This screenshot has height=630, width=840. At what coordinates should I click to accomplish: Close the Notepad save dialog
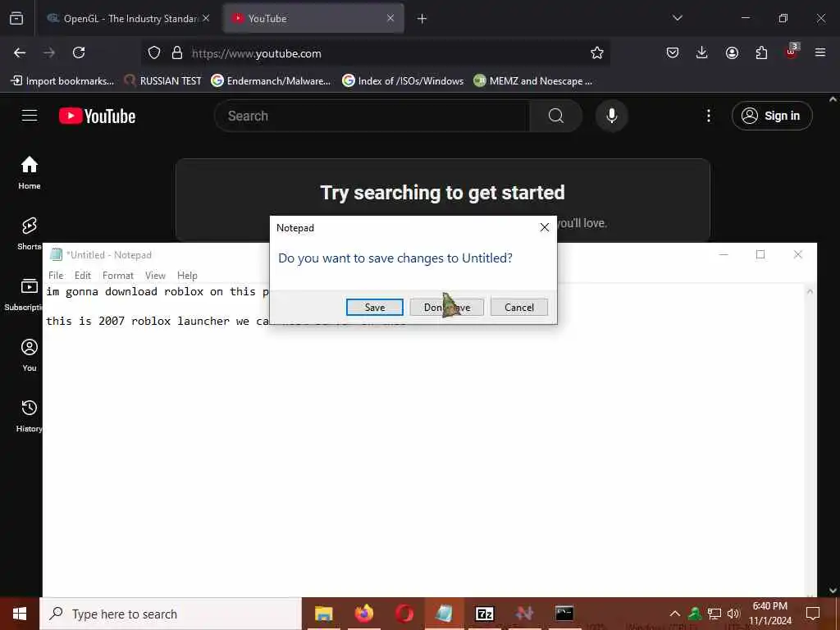pos(545,228)
